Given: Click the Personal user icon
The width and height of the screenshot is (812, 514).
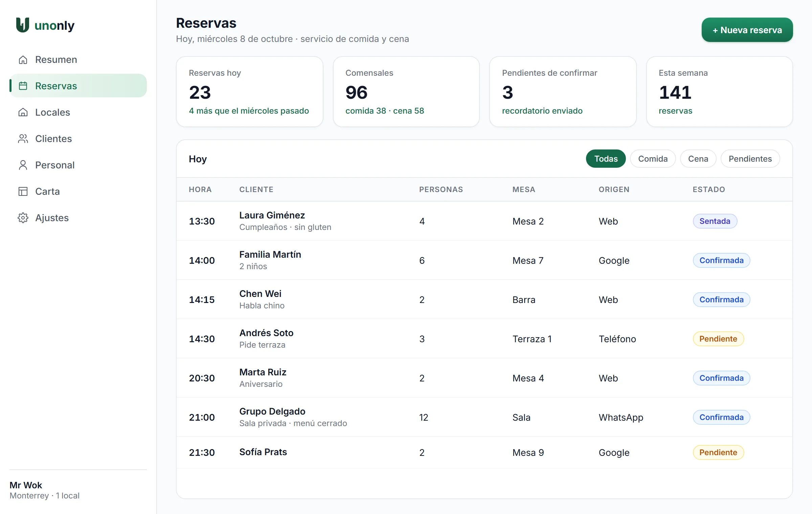Looking at the screenshot, I should pos(23,165).
